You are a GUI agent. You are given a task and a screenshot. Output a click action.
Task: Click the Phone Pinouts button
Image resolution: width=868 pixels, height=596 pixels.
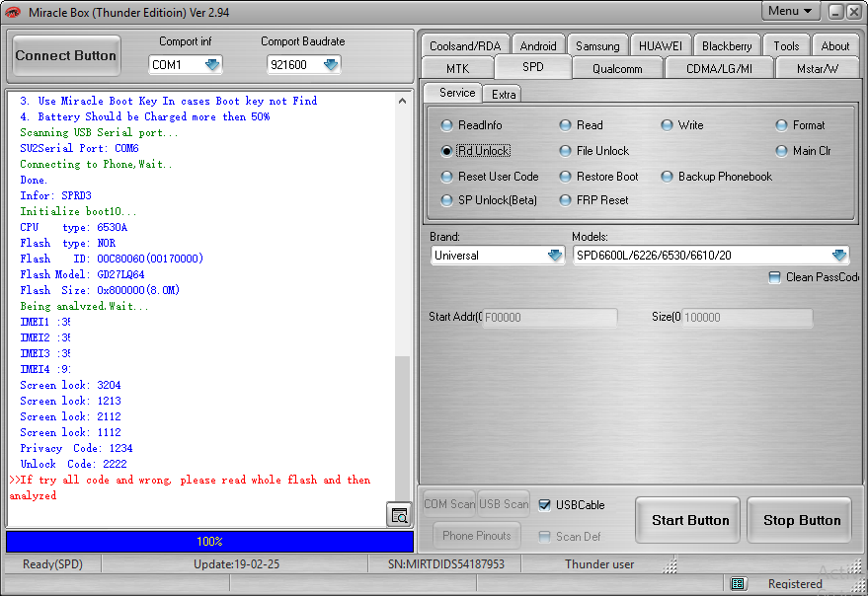pos(477,536)
